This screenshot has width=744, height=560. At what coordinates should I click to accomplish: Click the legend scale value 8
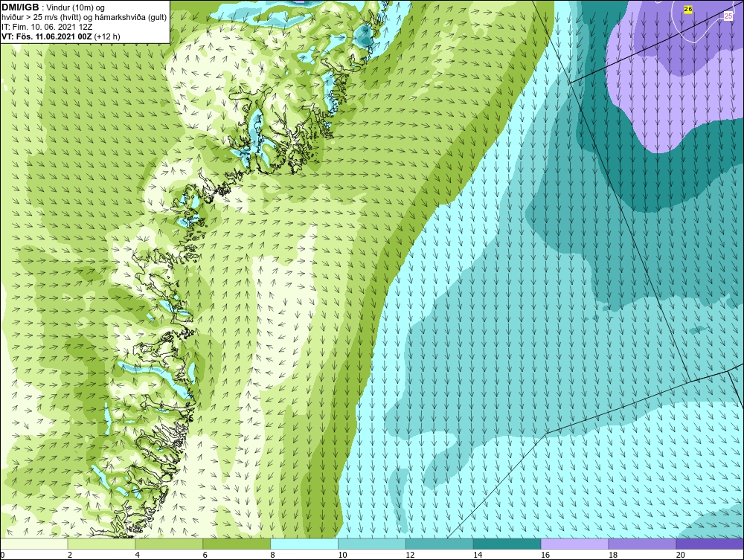point(273,556)
